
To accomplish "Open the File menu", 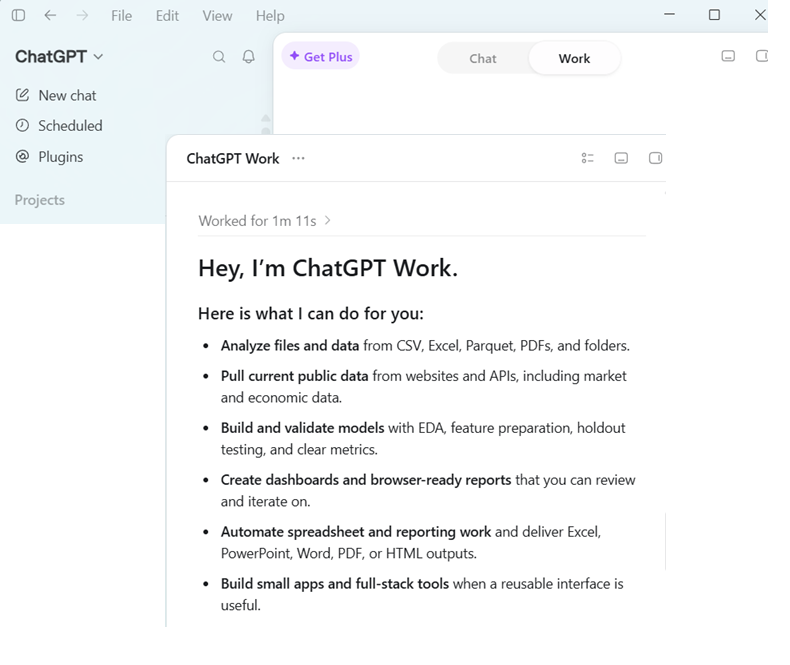I will click(x=121, y=16).
